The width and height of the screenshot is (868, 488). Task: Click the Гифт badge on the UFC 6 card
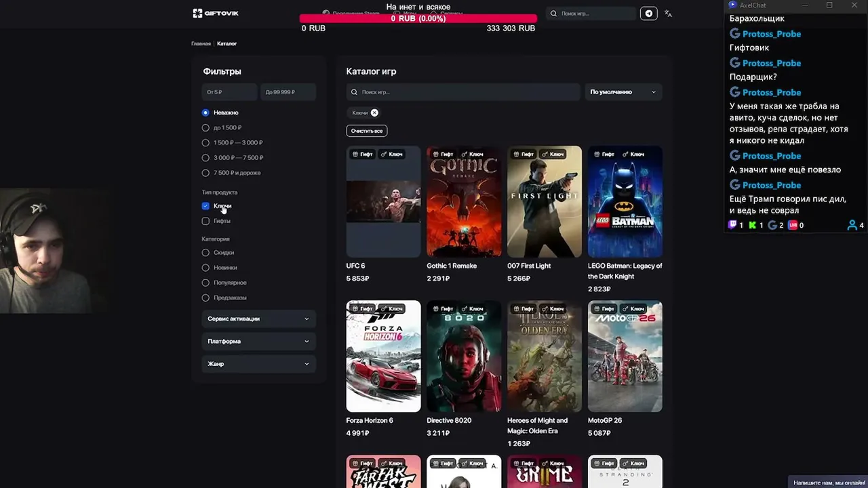[x=362, y=154]
